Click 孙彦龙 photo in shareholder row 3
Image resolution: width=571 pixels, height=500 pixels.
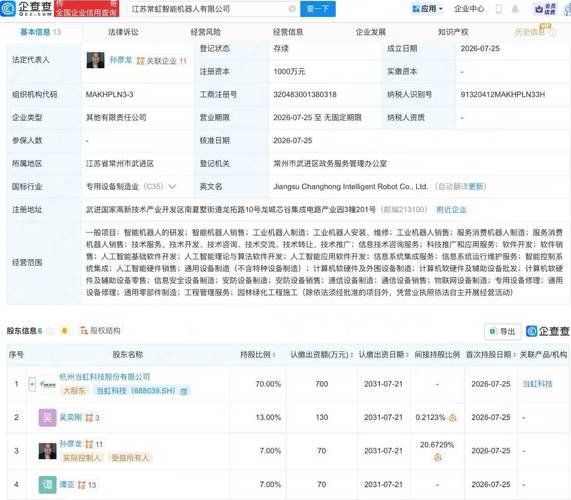pyautogui.click(x=48, y=451)
